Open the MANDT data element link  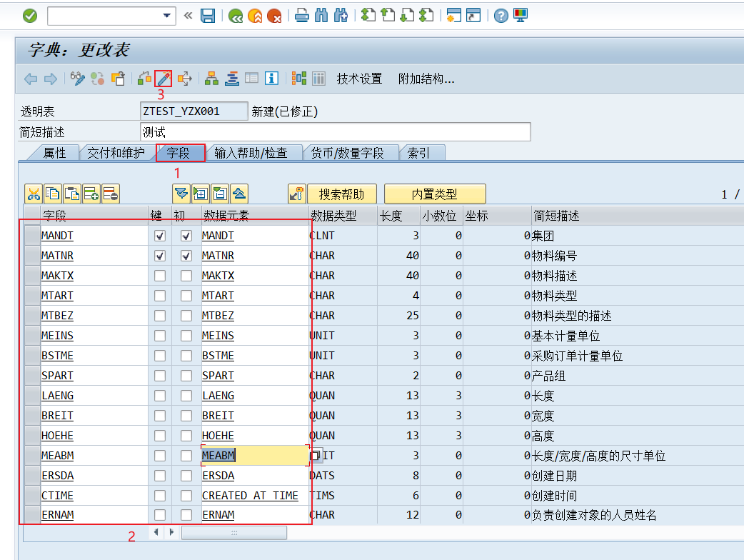click(x=218, y=235)
